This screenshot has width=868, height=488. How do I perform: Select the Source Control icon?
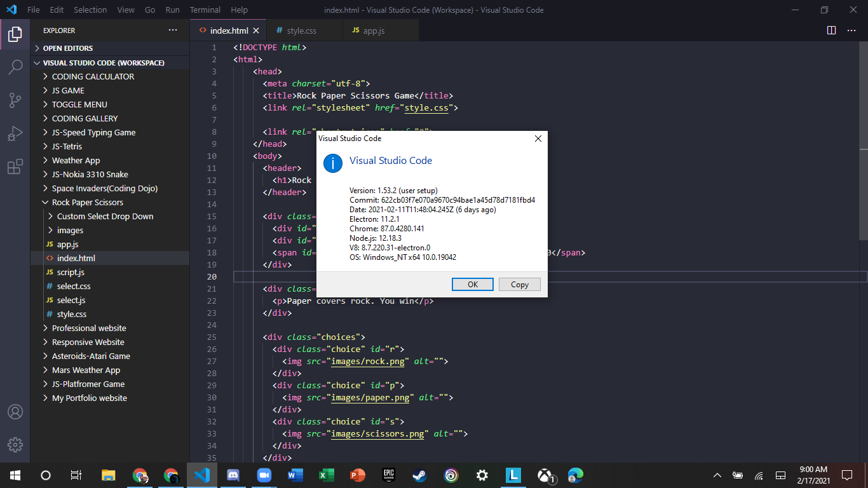click(x=15, y=100)
